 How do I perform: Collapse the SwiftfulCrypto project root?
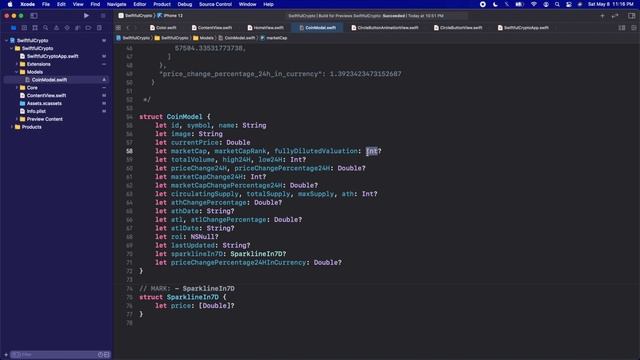click(6, 40)
